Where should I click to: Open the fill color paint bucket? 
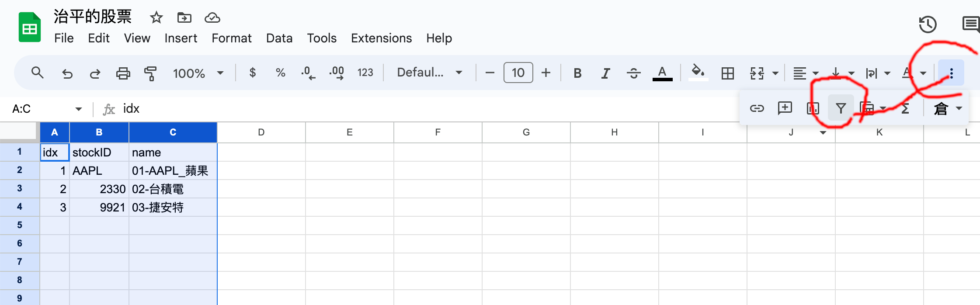(x=698, y=72)
